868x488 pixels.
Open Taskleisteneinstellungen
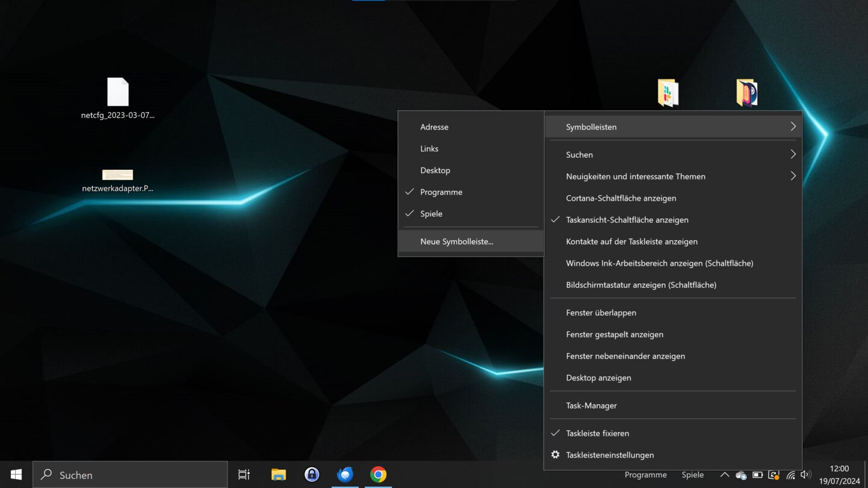(x=609, y=455)
